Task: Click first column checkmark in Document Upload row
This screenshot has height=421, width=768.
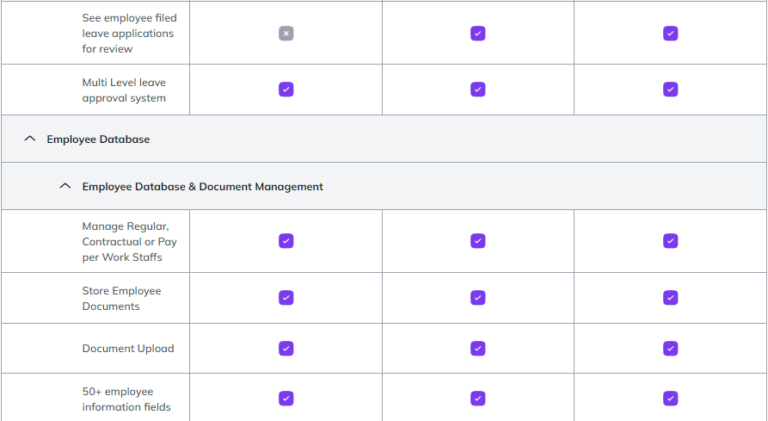Action: [x=286, y=348]
